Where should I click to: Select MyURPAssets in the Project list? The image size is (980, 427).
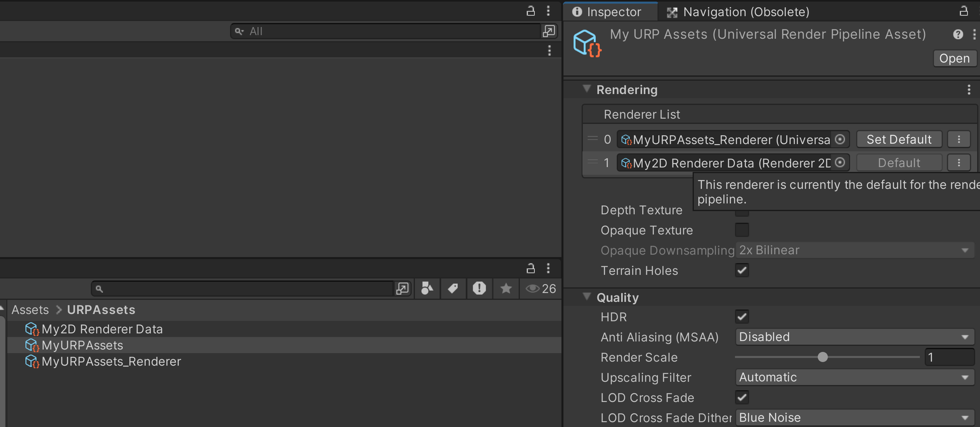tap(82, 345)
